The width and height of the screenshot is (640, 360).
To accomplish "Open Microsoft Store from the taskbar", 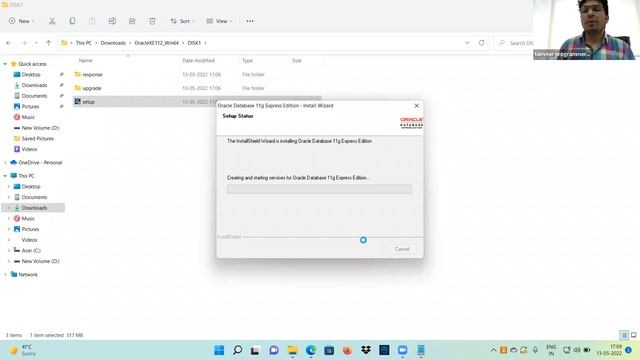I will (329, 350).
